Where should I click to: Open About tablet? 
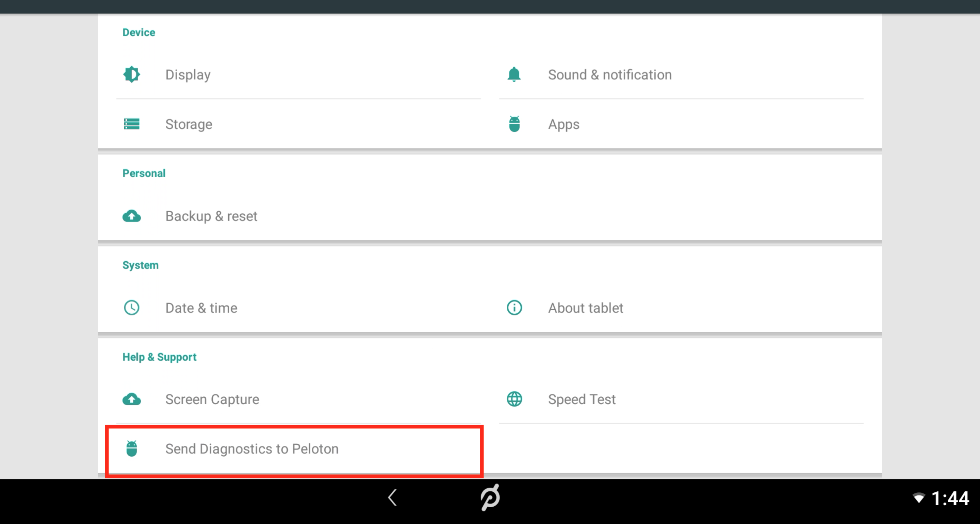(x=681, y=308)
